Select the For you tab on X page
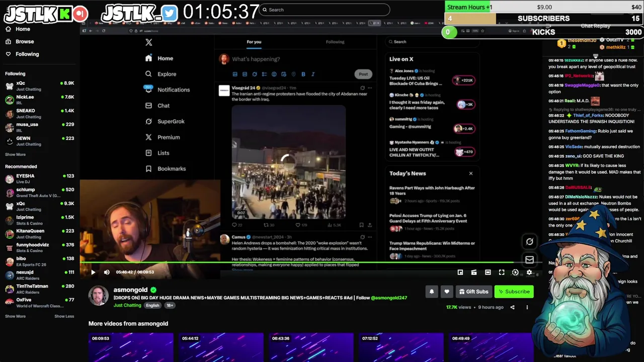The image size is (644, 362). coord(254,42)
